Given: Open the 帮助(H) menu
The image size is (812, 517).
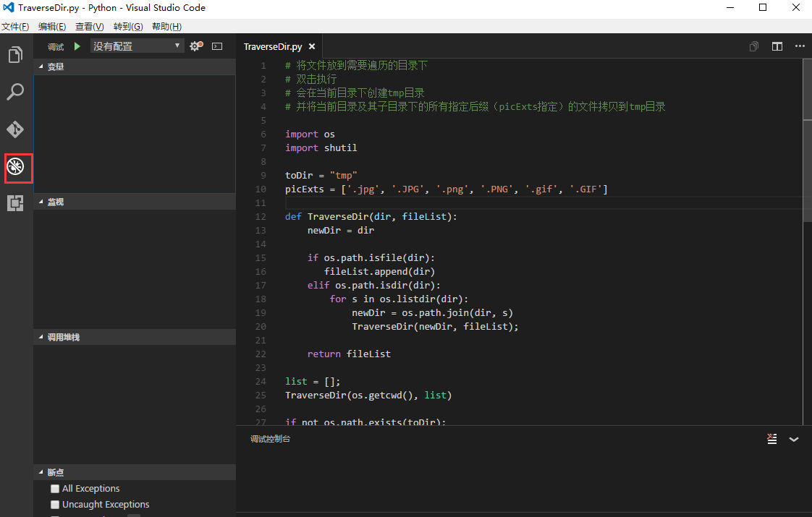Looking at the screenshot, I should pyautogui.click(x=166, y=27).
